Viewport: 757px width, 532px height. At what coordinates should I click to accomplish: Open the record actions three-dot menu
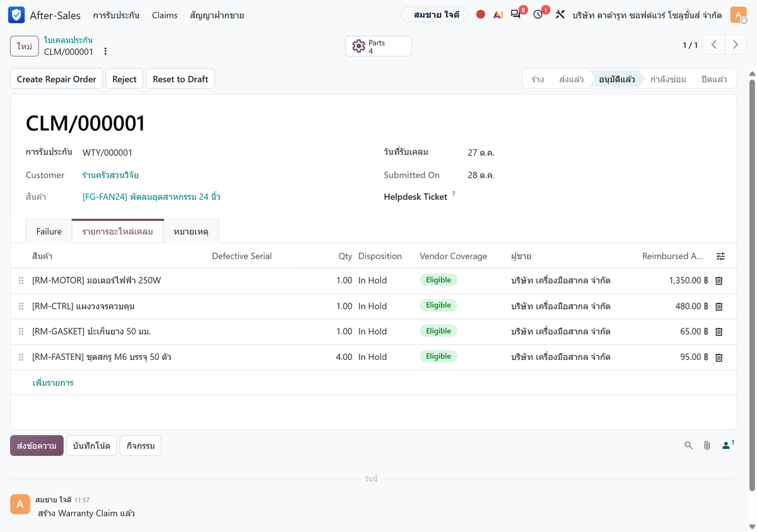click(x=105, y=52)
